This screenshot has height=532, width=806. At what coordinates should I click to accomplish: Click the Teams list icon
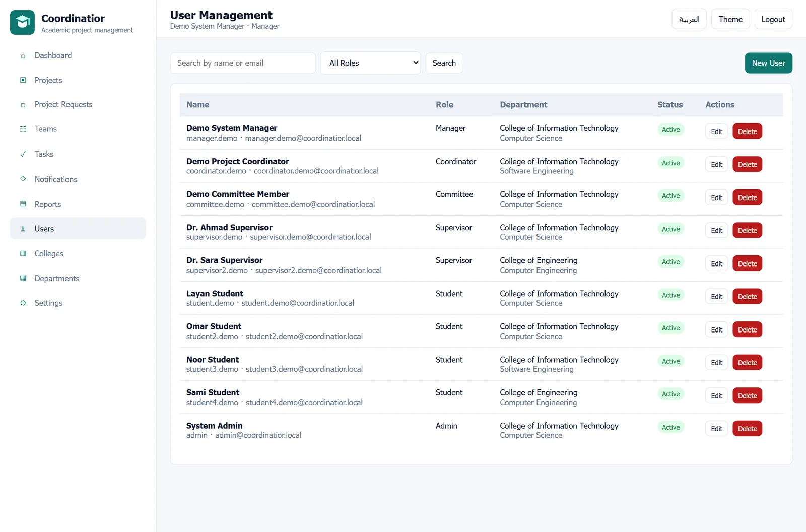23,129
